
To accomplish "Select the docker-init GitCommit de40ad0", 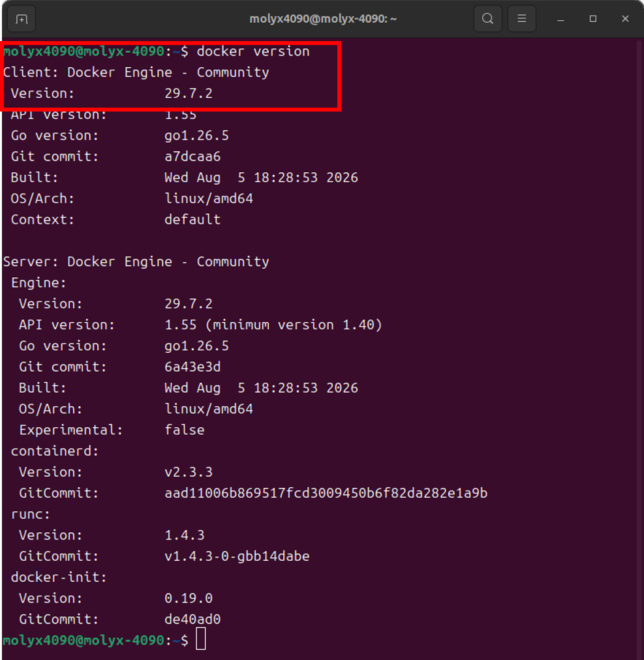I will tap(192, 620).
